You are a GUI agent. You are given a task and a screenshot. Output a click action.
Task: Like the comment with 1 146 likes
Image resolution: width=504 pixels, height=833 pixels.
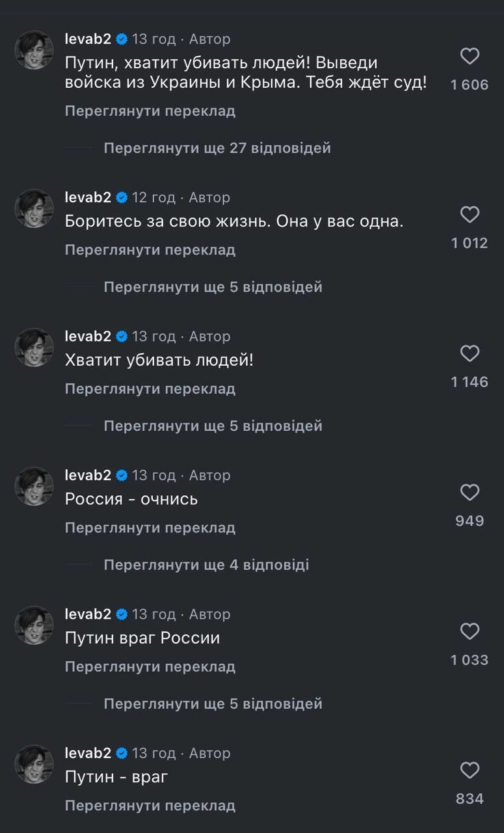(470, 353)
